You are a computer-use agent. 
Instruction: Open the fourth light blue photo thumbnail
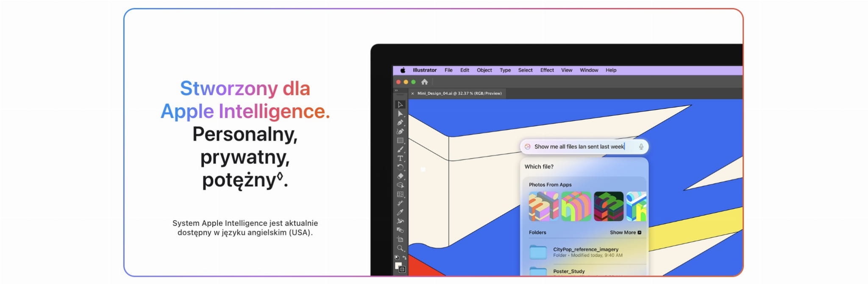(x=637, y=206)
